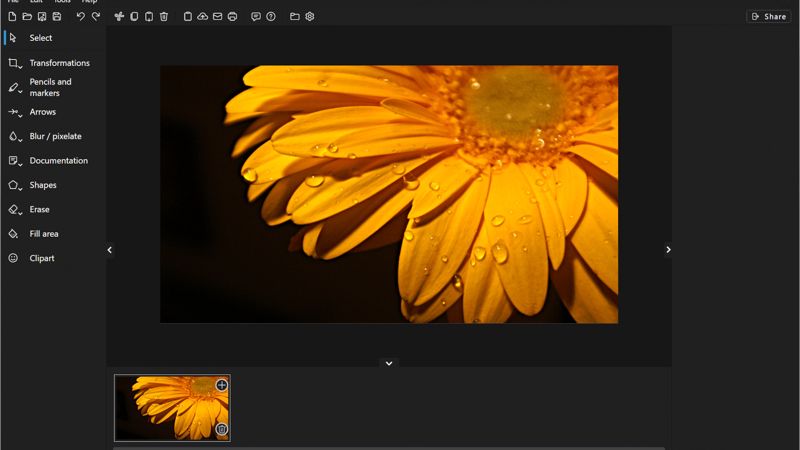Open a file using the folder icon
The height and width of the screenshot is (450, 800).
click(x=27, y=16)
